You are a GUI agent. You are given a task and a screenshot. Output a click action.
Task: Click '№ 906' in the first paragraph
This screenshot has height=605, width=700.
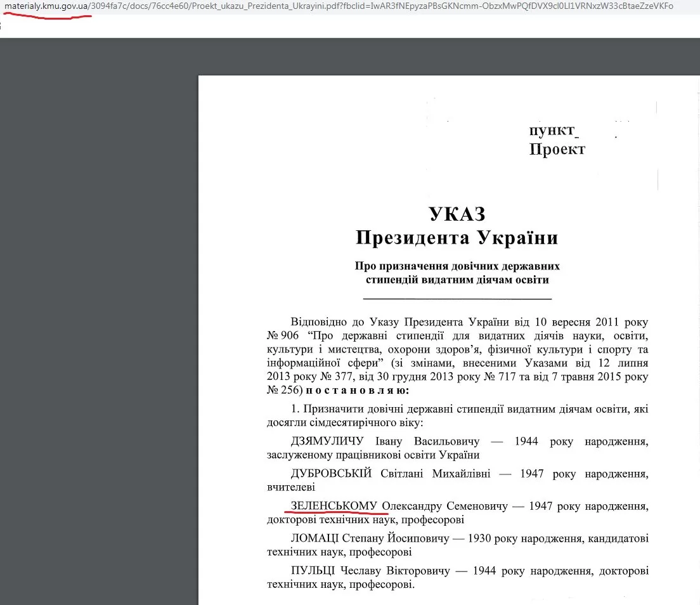[282, 335]
